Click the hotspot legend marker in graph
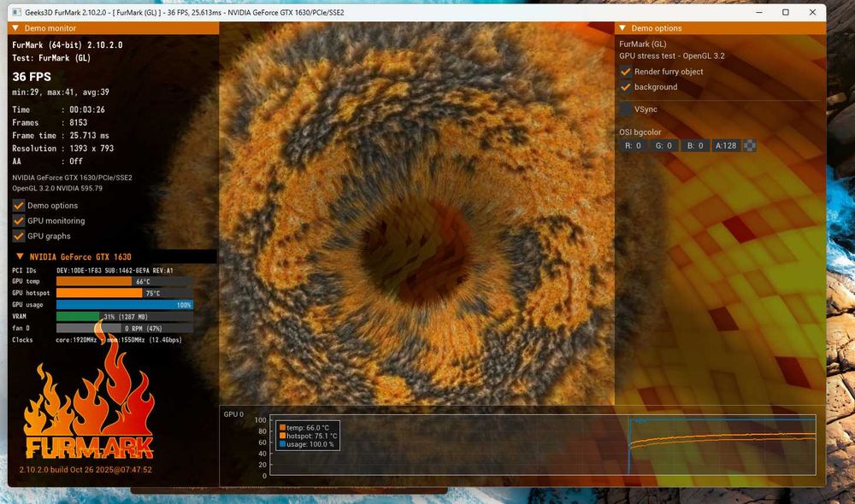Screen dimensions: 855x504 point(282,436)
